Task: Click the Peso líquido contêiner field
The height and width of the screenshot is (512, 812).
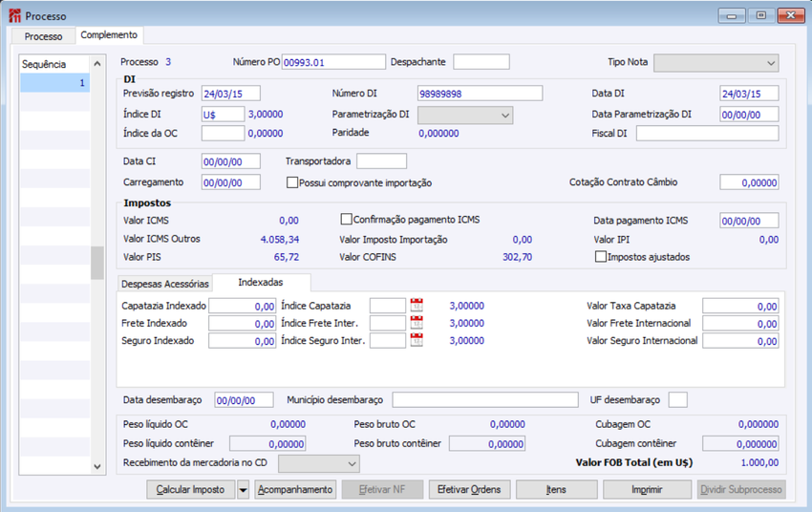Action: coord(267,443)
